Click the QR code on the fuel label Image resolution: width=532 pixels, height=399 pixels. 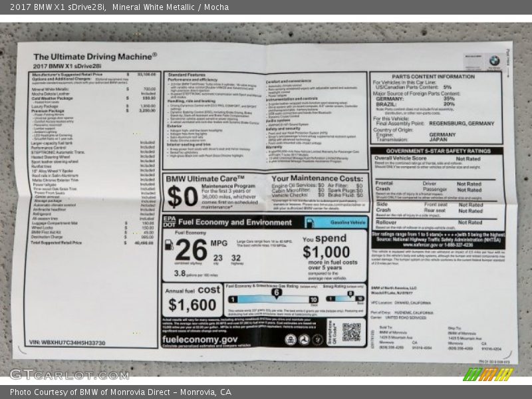[x=351, y=332]
